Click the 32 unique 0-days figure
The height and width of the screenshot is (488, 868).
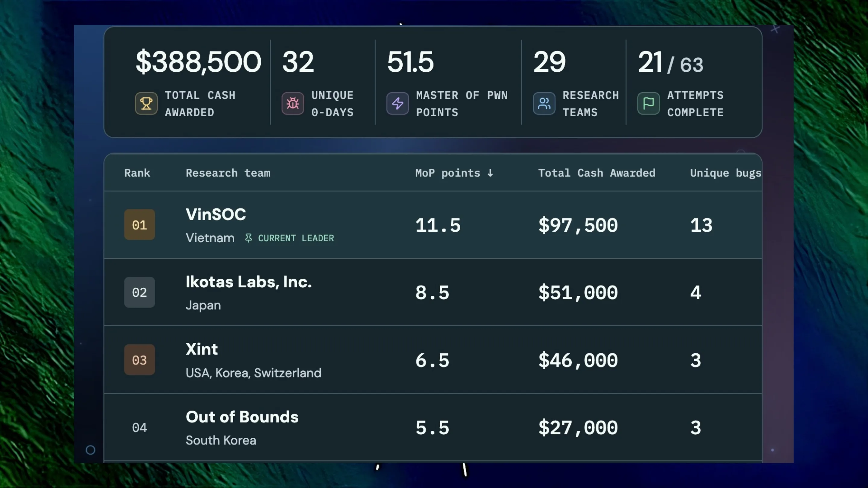pyautogui.click(x=298, y=62)
